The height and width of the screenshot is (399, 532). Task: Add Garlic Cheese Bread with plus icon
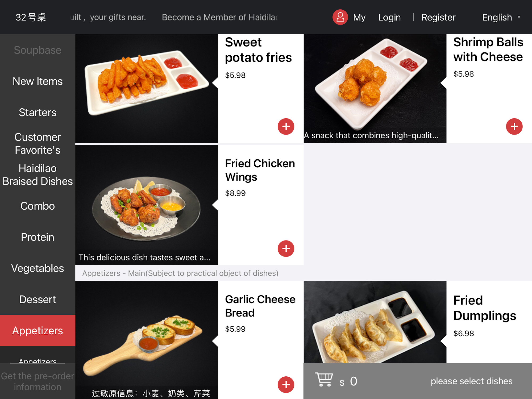point(286,384)
